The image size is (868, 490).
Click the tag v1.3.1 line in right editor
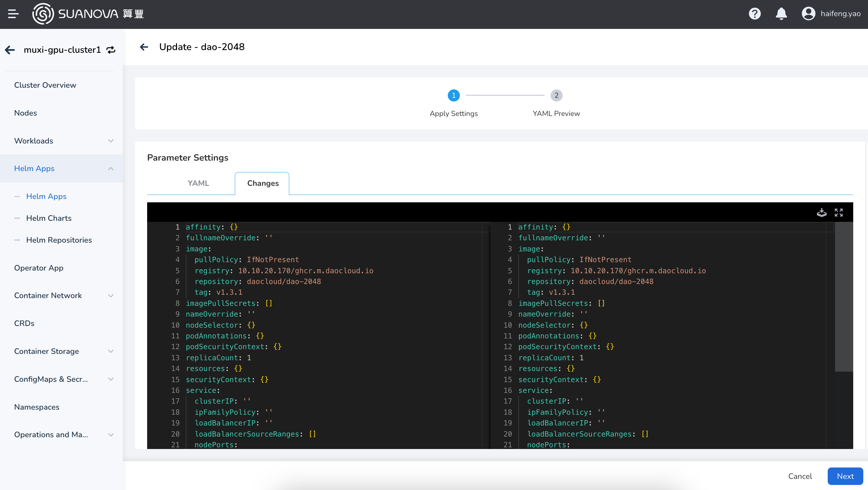coord(551,292)
